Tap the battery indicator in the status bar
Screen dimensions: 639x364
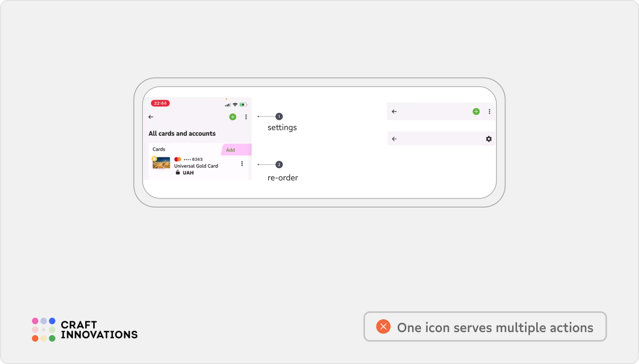tap(243, 104)
